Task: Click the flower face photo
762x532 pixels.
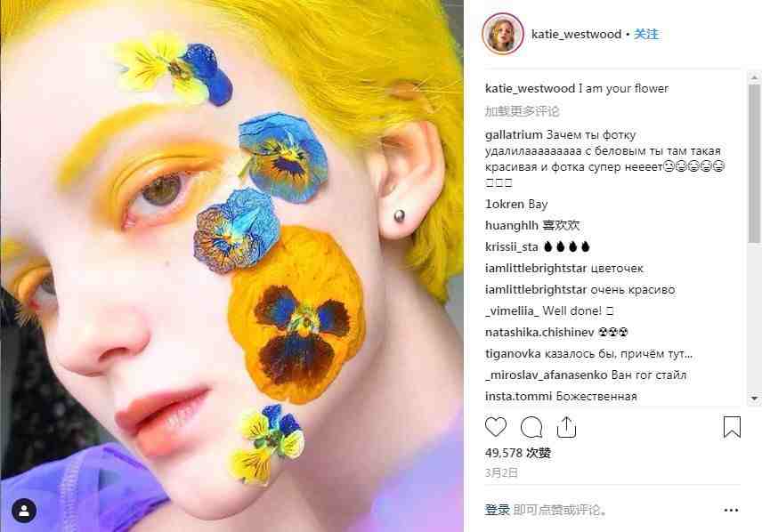Action: (231, 266)
